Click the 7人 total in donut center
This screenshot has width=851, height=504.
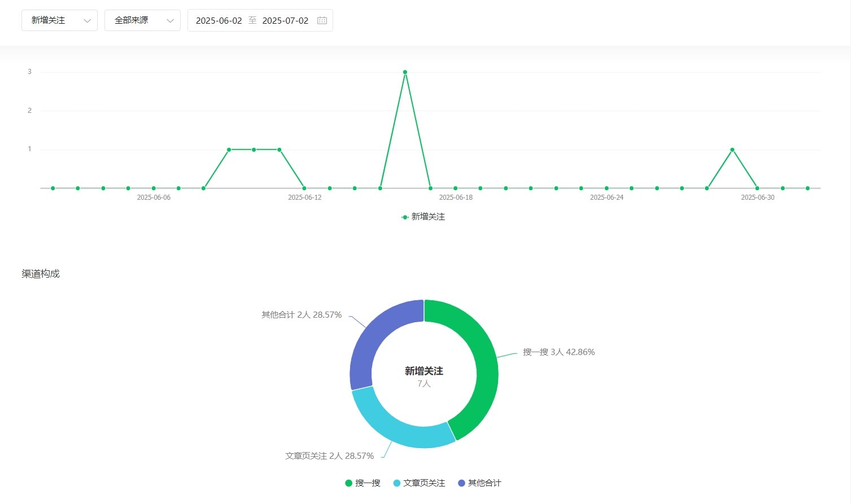[x=424, y=384]
